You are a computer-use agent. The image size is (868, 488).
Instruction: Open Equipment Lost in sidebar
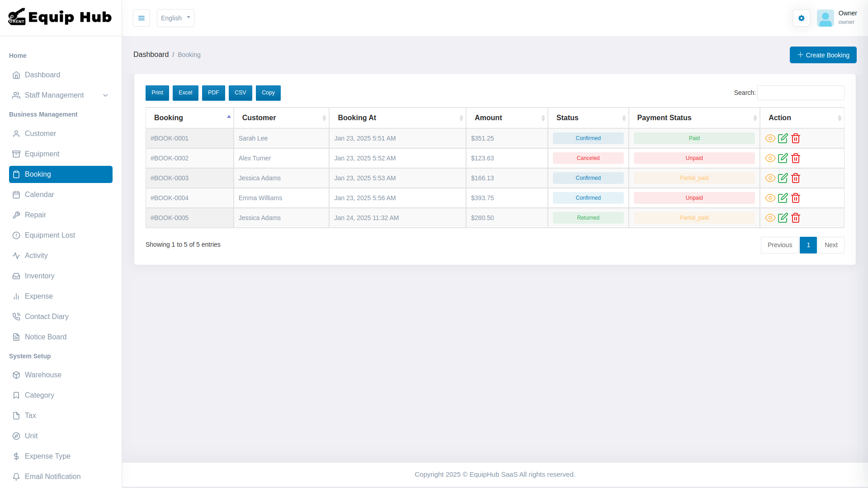(x=61, y=235)
